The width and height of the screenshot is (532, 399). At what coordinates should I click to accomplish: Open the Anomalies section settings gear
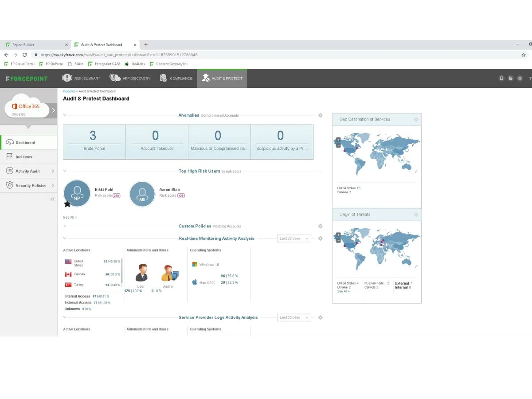pos(320,115)
